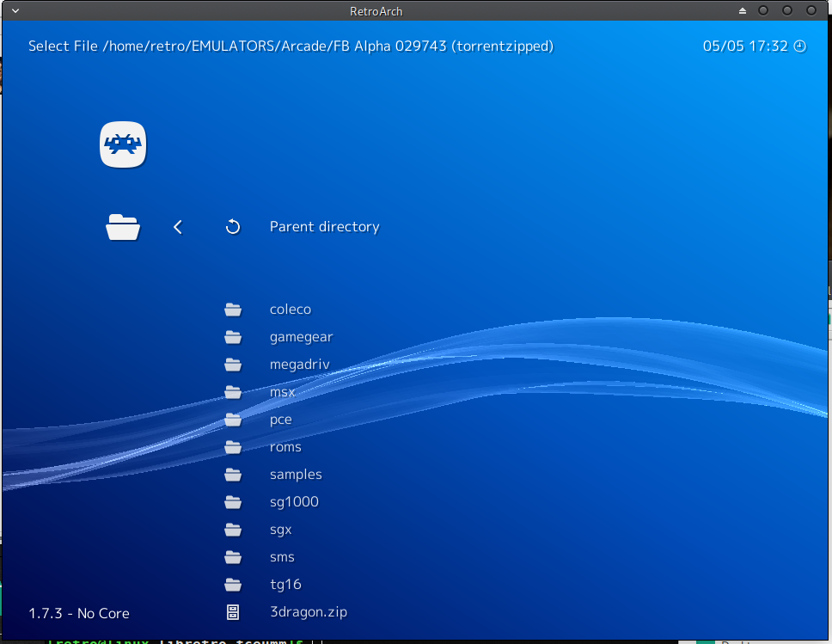Click the 1.7.3 - No Core status text
This screenshot has height=644, width=832.
[79, 613]
